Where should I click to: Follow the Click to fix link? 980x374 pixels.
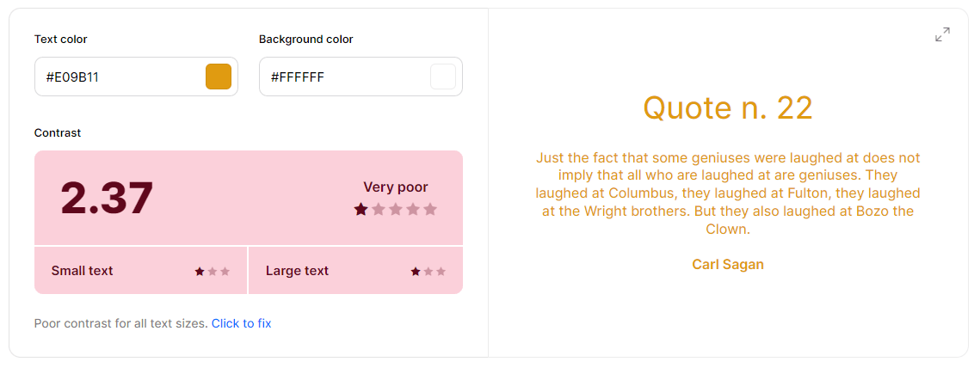(241, 323)
